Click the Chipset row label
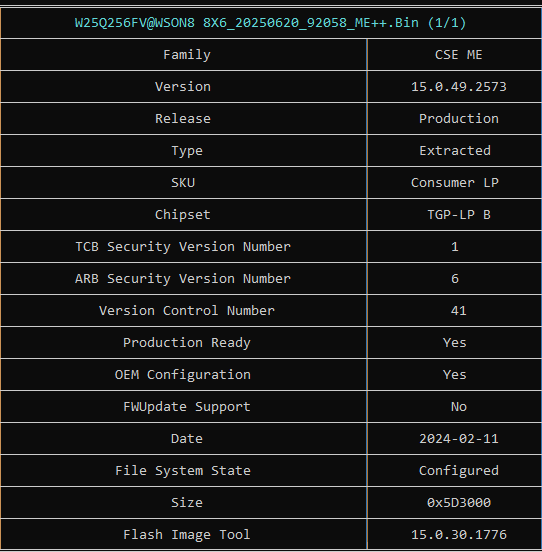 click(x=183, y=215)
